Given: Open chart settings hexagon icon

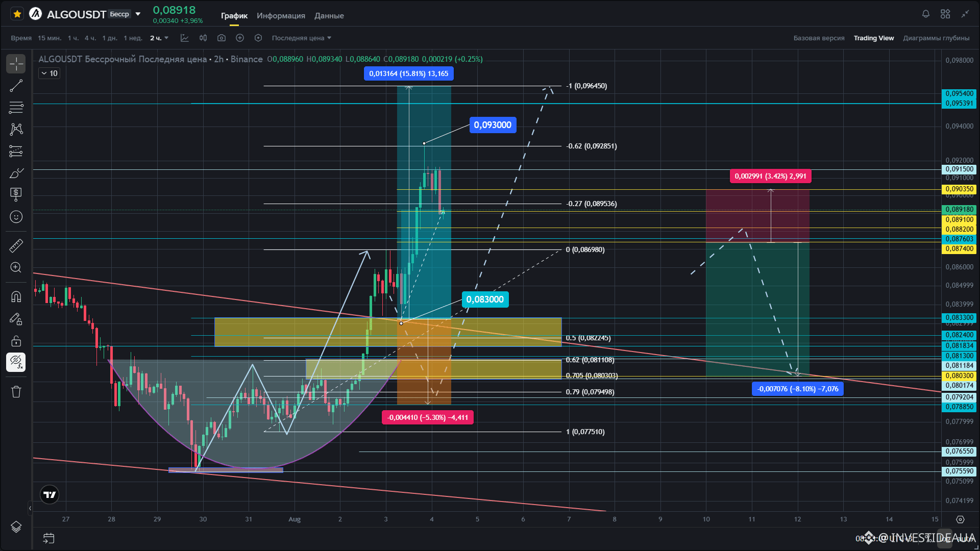Looking at the screenshot, I should point(258,38).
